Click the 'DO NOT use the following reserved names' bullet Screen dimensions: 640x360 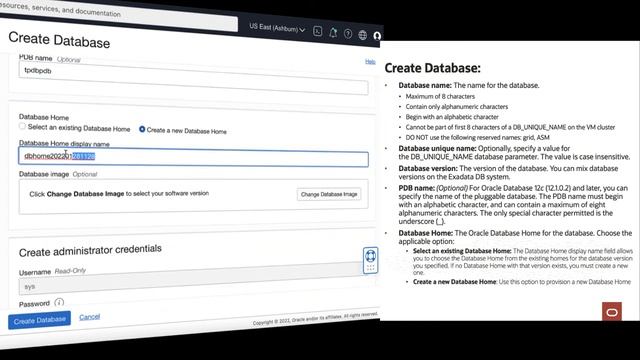coord(478,138)
